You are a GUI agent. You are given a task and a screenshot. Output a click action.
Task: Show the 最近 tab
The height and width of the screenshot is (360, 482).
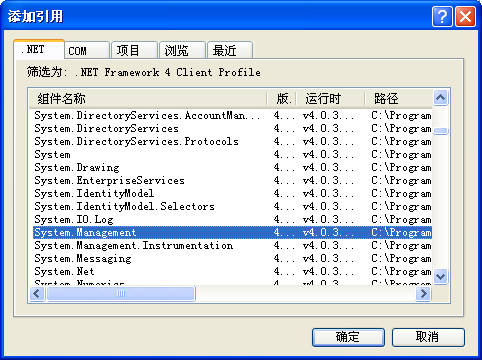[230, 51]
